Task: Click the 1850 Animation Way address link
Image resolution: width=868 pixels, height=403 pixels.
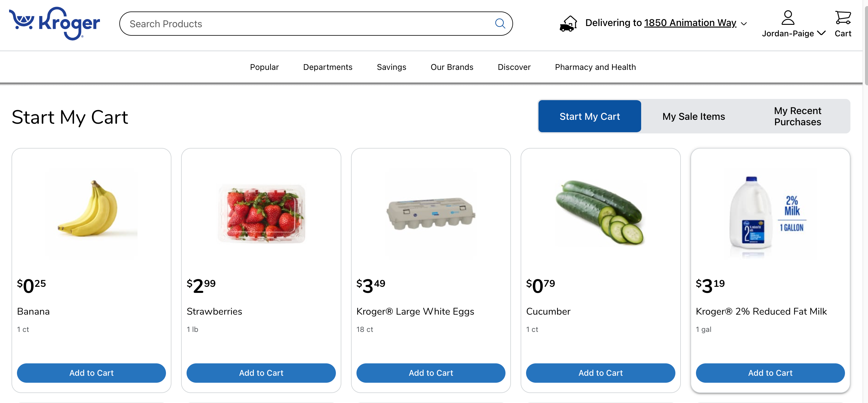Action: pyautogui.click(x=690, y=23)
